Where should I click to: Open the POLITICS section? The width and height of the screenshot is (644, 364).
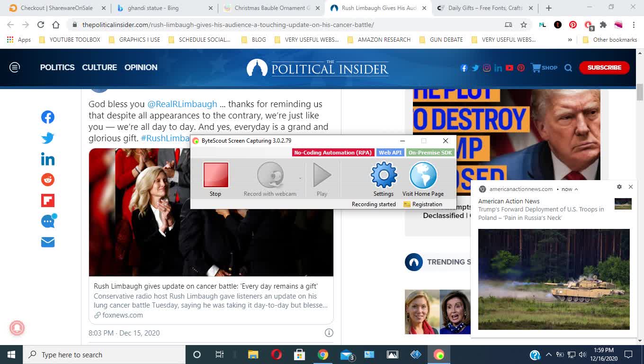click(x=57, y=67)
